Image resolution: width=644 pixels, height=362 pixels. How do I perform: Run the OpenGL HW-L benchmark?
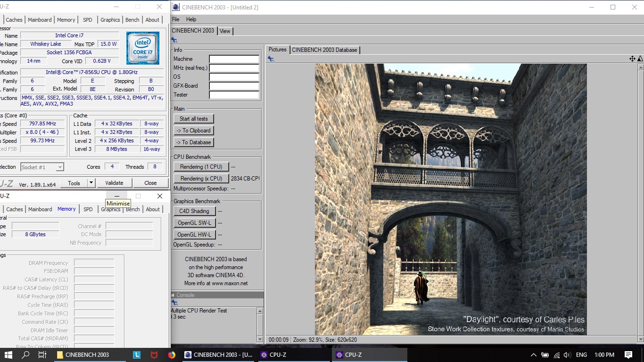[194, 235]
